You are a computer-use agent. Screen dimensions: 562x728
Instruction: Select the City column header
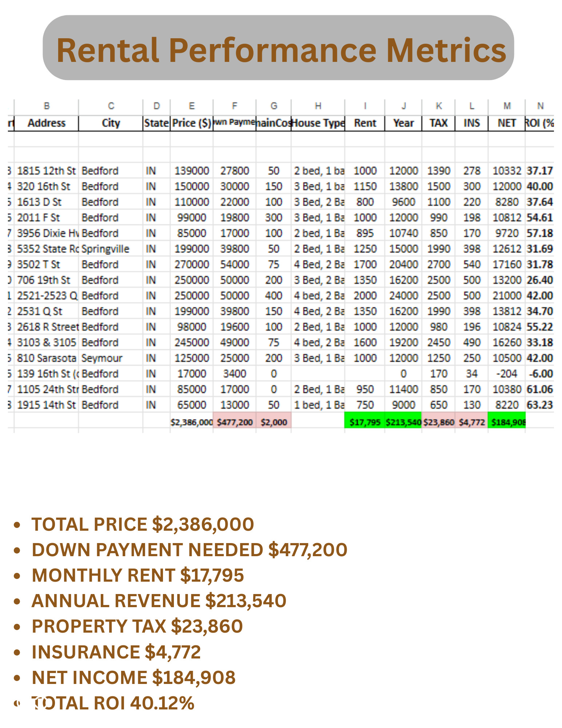[111, 123]
